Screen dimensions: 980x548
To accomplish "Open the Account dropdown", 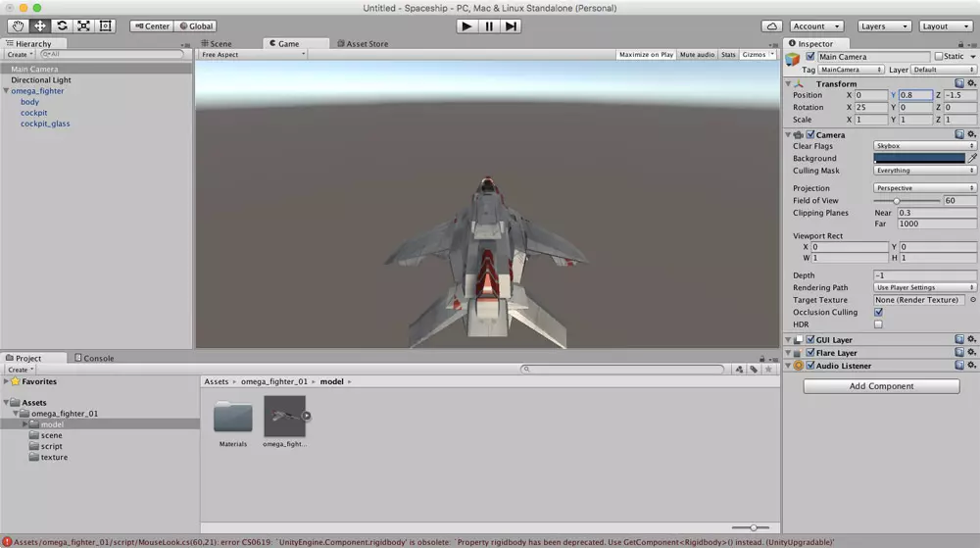I will (x=816, y=26).
